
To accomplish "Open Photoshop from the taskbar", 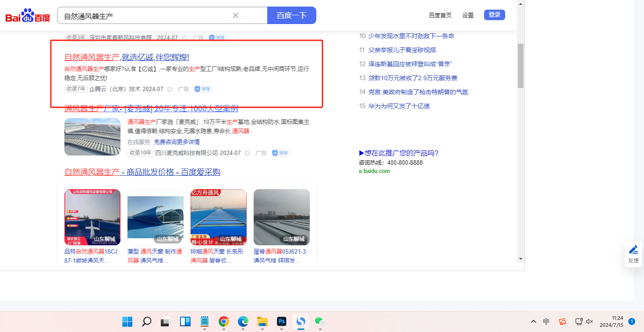I will point(281,322).
